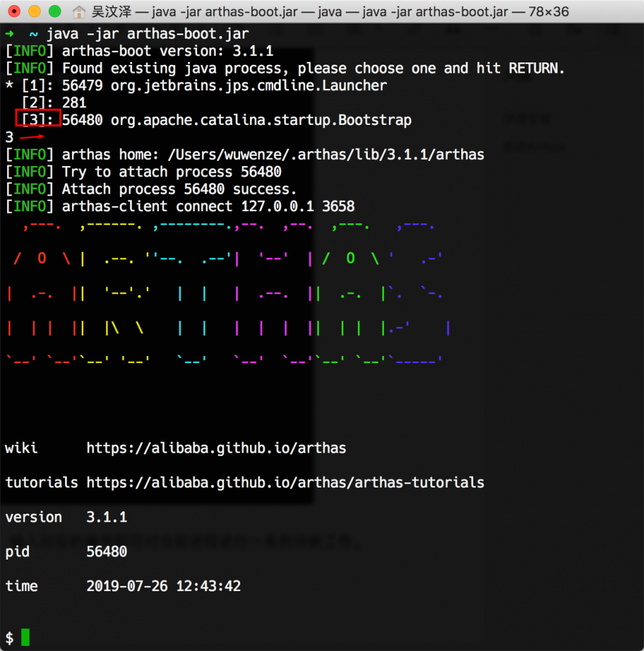This screenshot has height=651, width=644.
Task: Click the pid value 56480
Action: tap(107, 552)
